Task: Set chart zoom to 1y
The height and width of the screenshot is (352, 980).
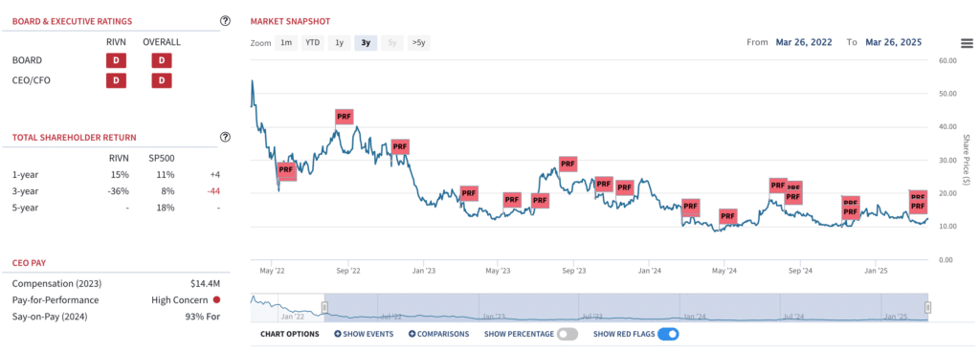Action: [x=340, y=43]
